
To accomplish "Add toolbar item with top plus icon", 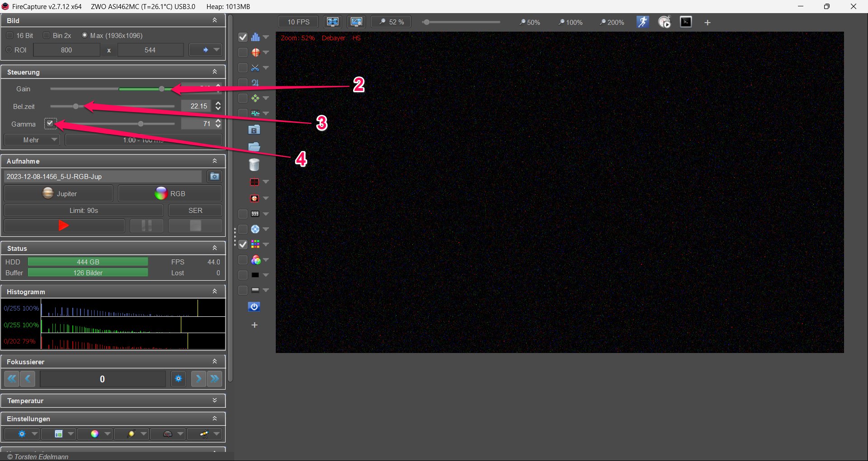I will (708, 23).
